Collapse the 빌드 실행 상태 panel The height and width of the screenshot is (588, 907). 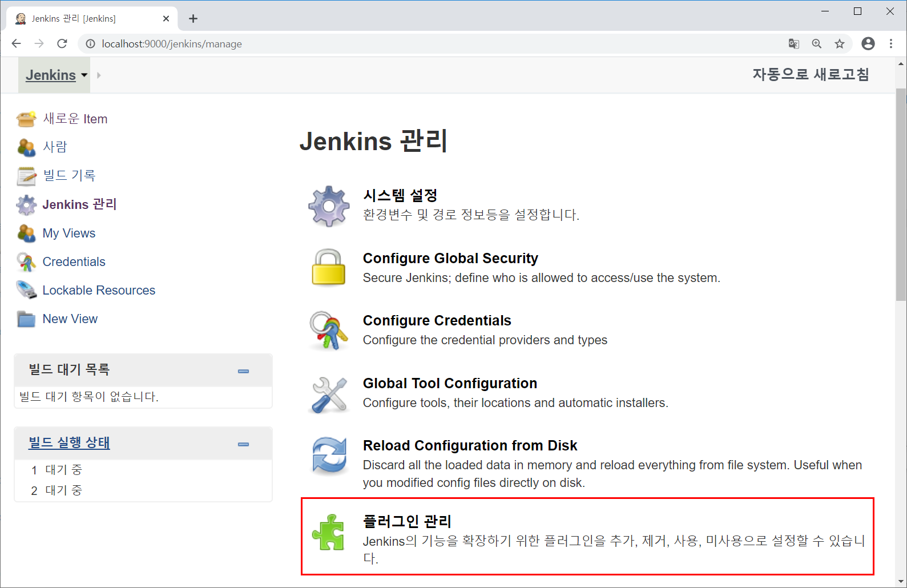click(x=244, y=444)
